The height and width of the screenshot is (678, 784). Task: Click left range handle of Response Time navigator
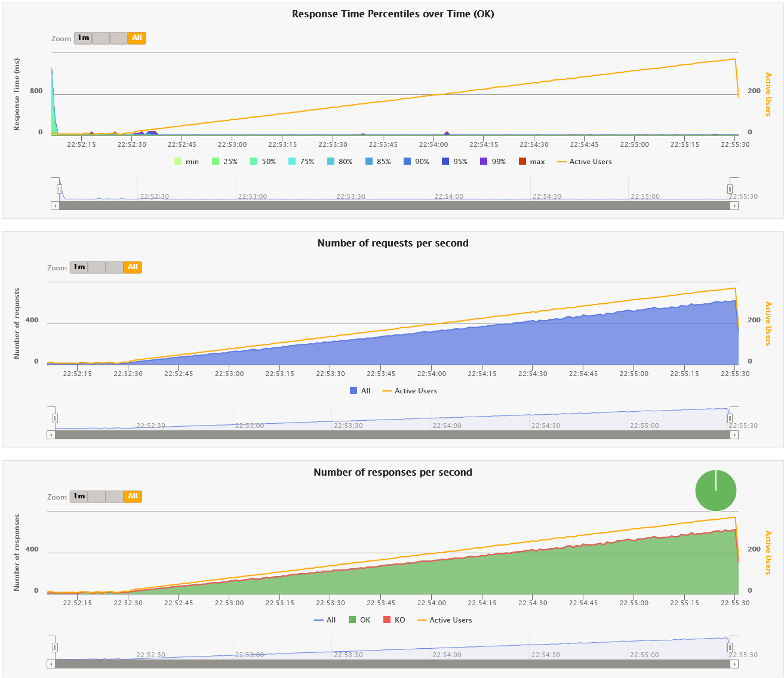click(x=59, y=189)
